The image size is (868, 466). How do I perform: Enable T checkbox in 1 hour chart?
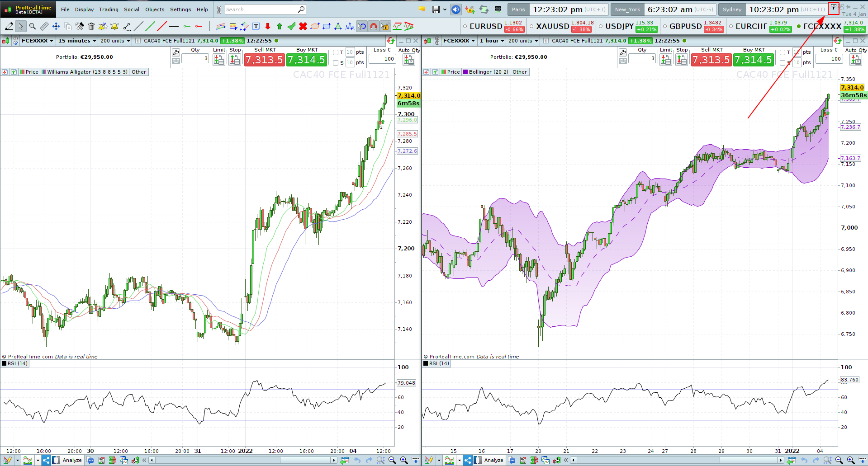point(783,52)
